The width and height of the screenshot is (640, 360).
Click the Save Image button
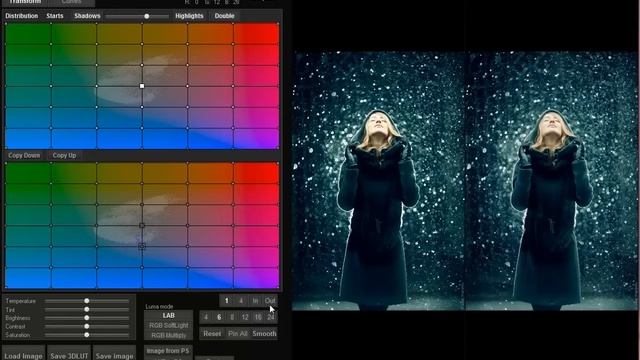[114, 354]
